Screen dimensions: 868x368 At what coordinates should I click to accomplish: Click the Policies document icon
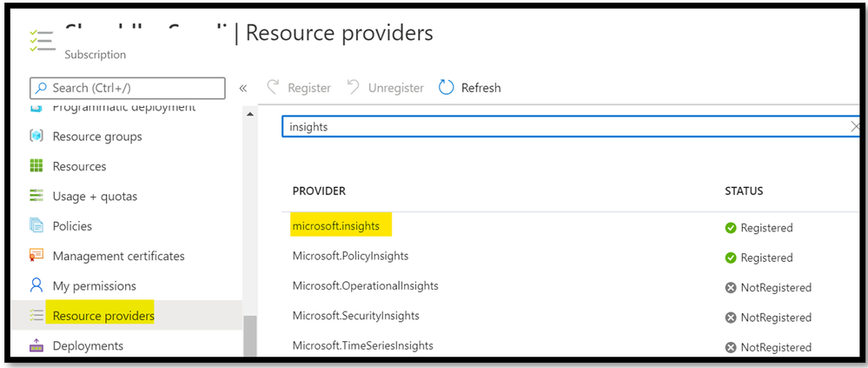[x=36, y=226]
